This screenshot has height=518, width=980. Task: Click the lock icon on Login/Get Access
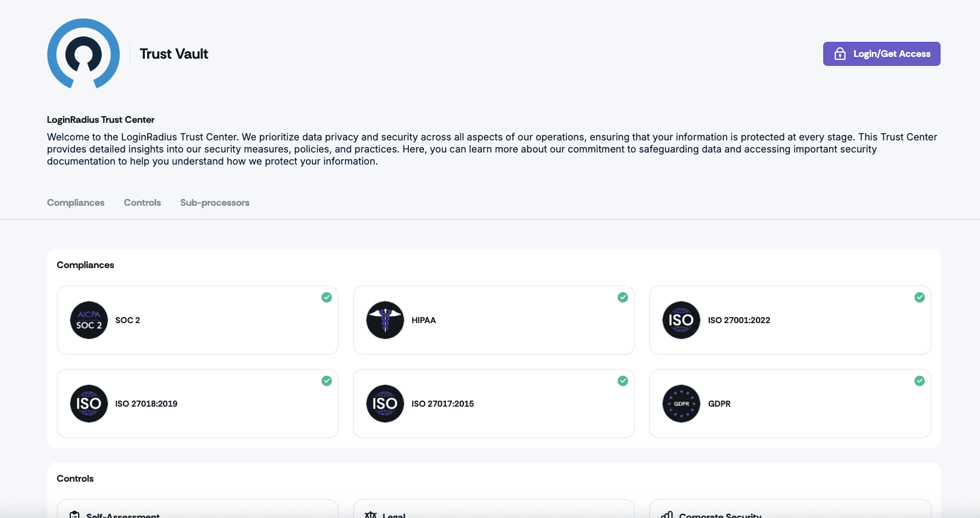[x=840, y=54]
